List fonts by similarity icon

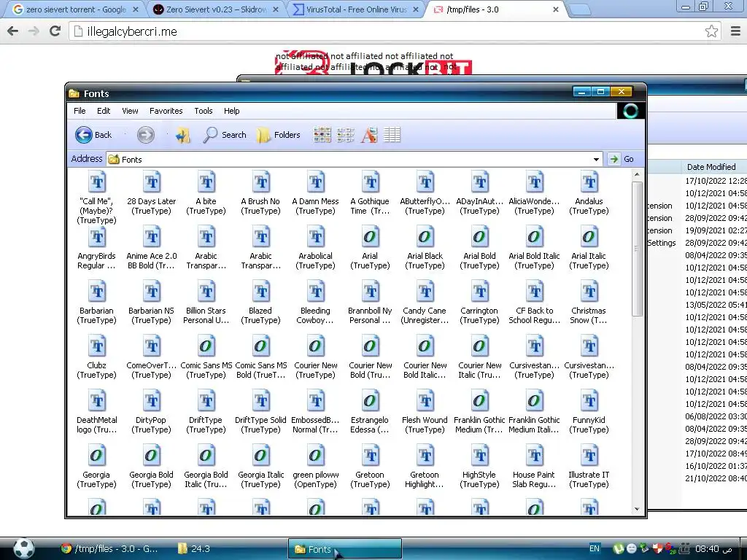click(368, 135)
